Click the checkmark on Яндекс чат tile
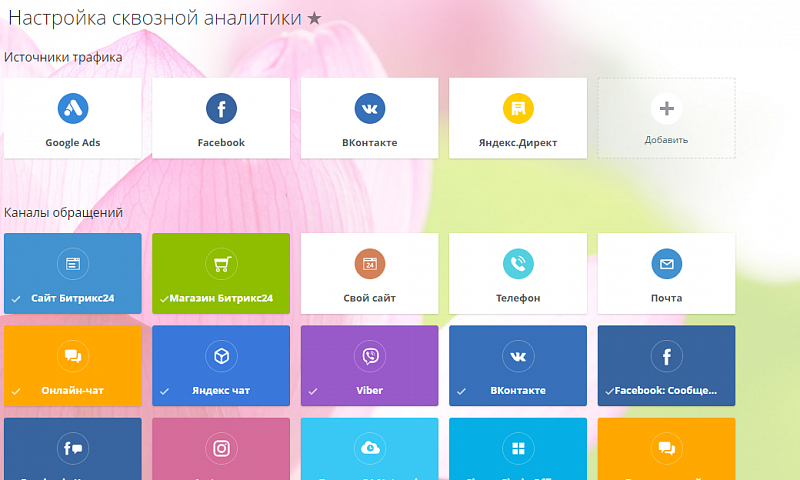 [164, 391]
